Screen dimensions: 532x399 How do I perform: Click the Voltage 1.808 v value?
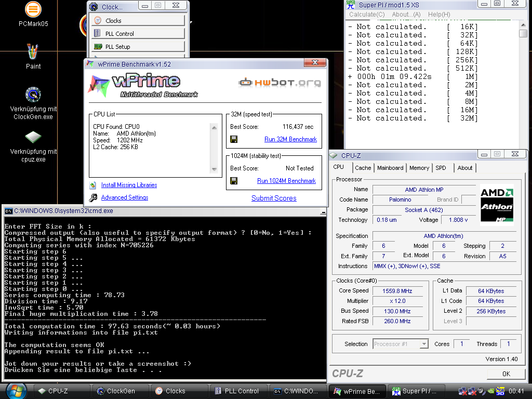(x=458, y=220)
